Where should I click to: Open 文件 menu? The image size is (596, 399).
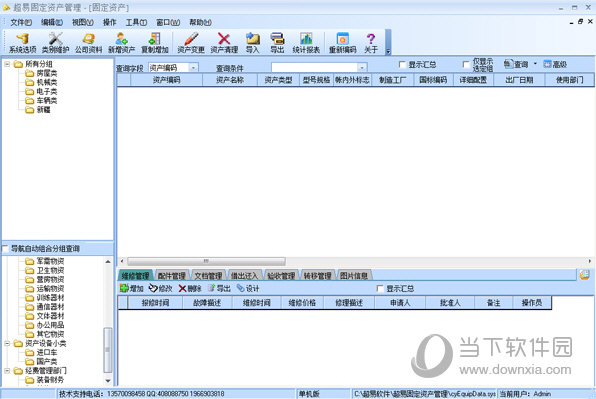pyautogui.click(x=21, y=23)
